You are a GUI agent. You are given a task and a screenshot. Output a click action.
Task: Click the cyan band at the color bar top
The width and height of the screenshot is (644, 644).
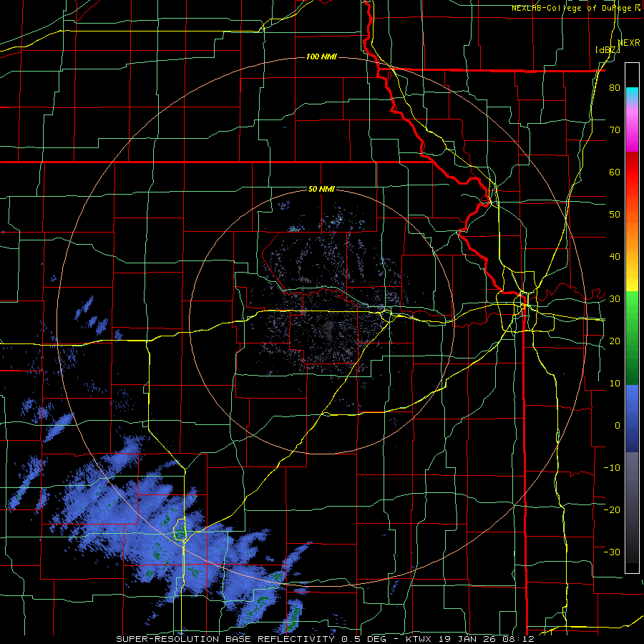[x=632, y=92]
